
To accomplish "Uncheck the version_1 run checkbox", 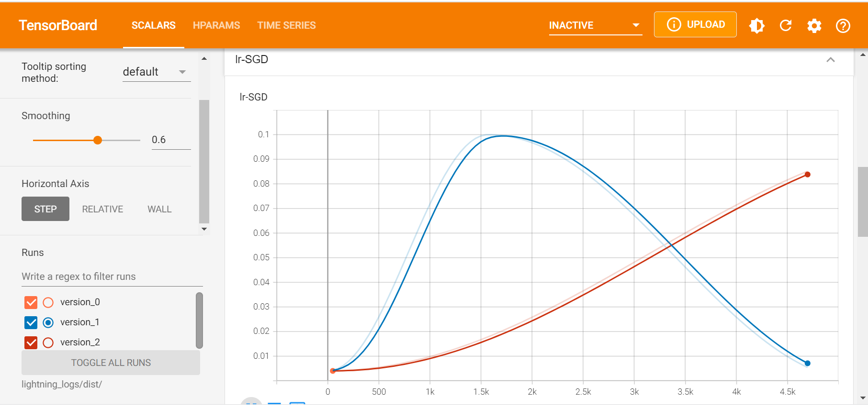I will (x=31, y=322).
